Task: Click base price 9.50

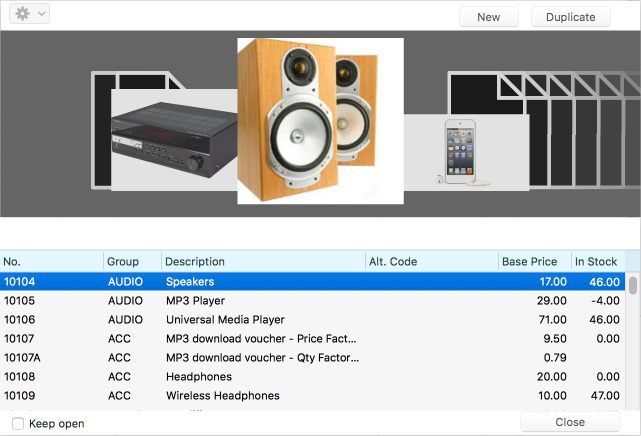Action: tap(555, 339)
